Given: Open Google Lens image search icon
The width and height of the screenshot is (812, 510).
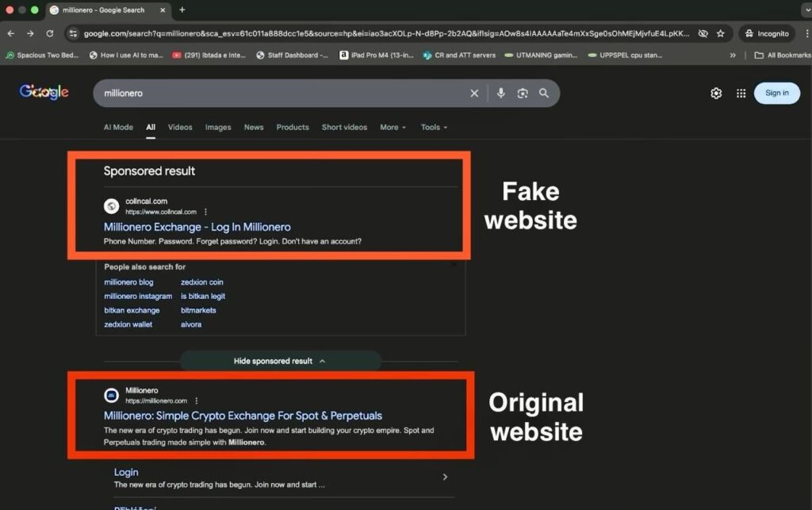Looking at the screenshot, I should tap(523, 93).
